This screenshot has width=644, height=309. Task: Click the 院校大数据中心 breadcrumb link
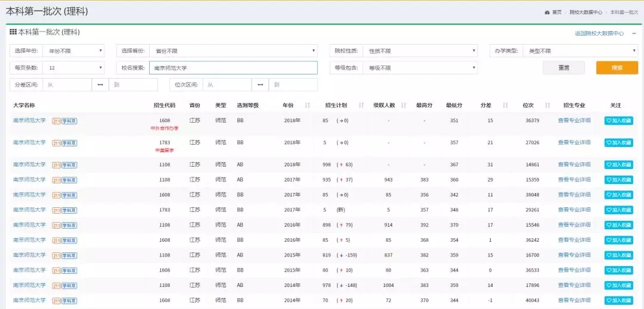[586, 13]
